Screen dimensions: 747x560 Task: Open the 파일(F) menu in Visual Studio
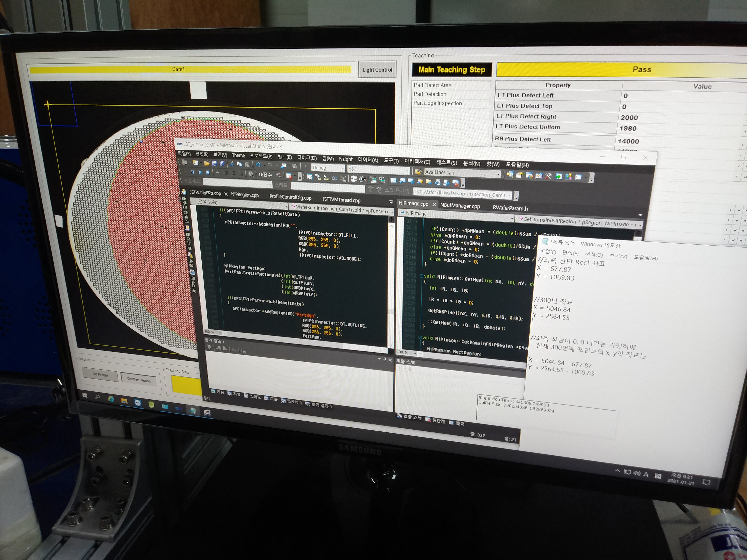(184, 154)
